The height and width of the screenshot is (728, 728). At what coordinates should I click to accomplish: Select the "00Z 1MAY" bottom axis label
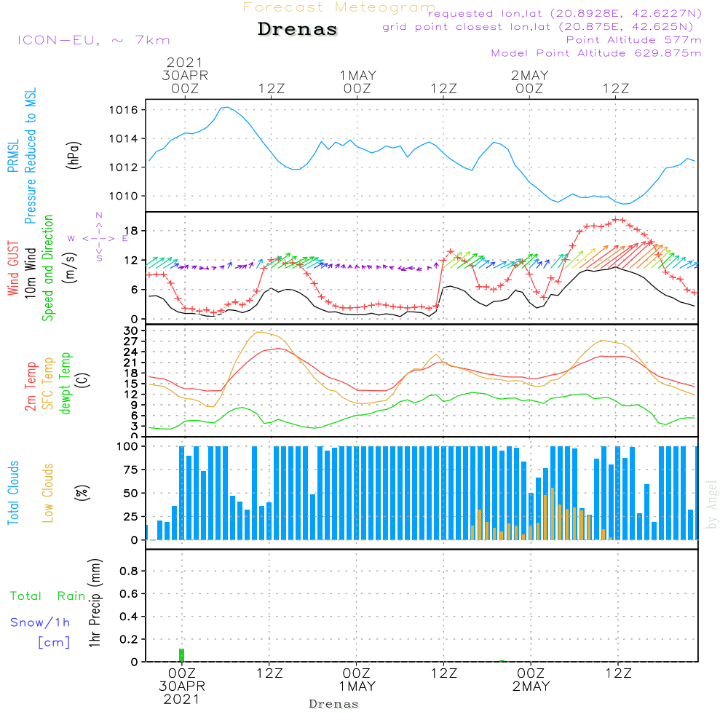click(357, 680)
